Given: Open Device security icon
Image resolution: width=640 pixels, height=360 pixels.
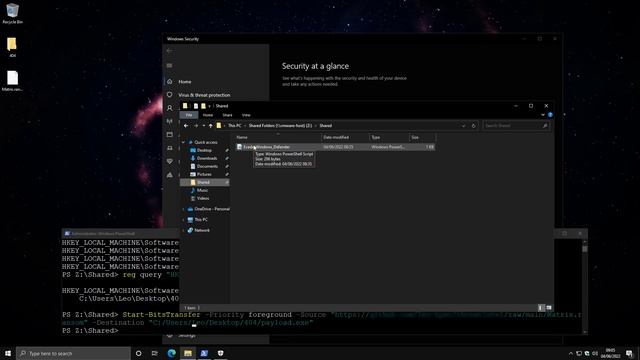Looking at the screenshot, I should coord(169,148).
